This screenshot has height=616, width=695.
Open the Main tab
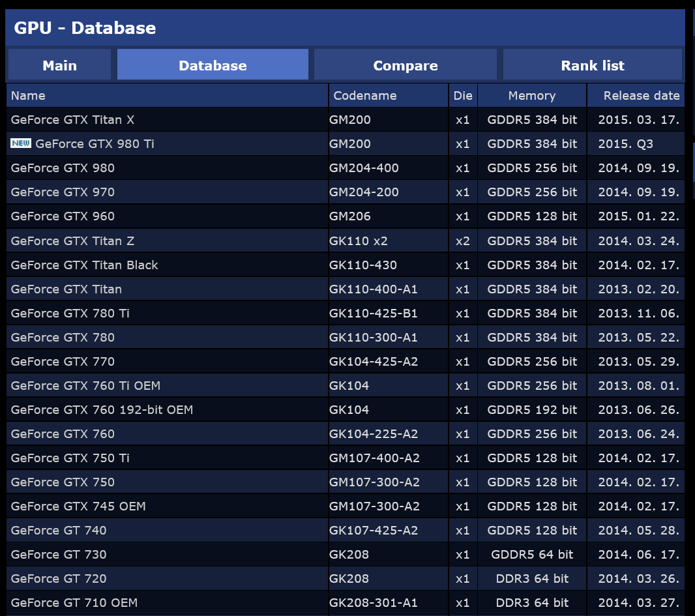tap(59, 65)
